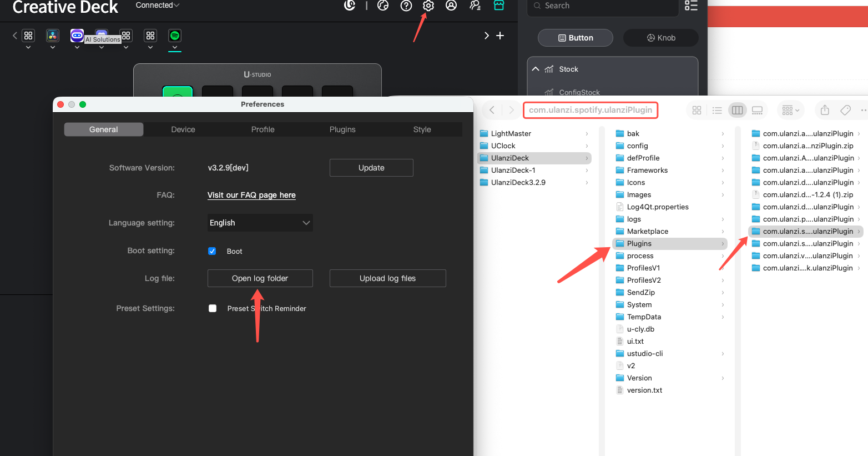This screenshot has width=868, height=456.
Task: Expand the chevron under the DaVinci Resolve profile
Action: click(53, 48)
